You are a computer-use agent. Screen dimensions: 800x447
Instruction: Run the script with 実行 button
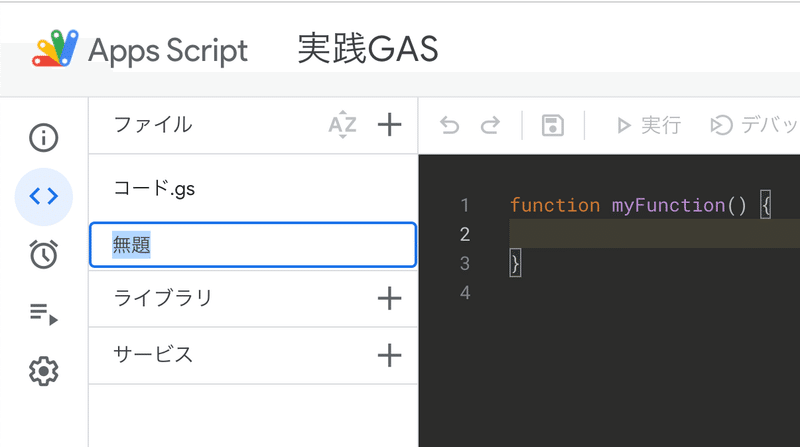pos(648,125)
